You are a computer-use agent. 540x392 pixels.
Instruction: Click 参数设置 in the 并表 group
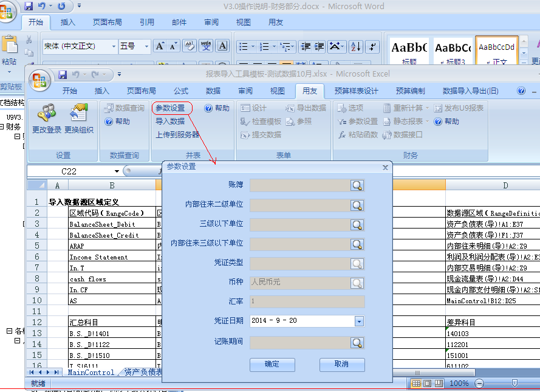point(170,108)
